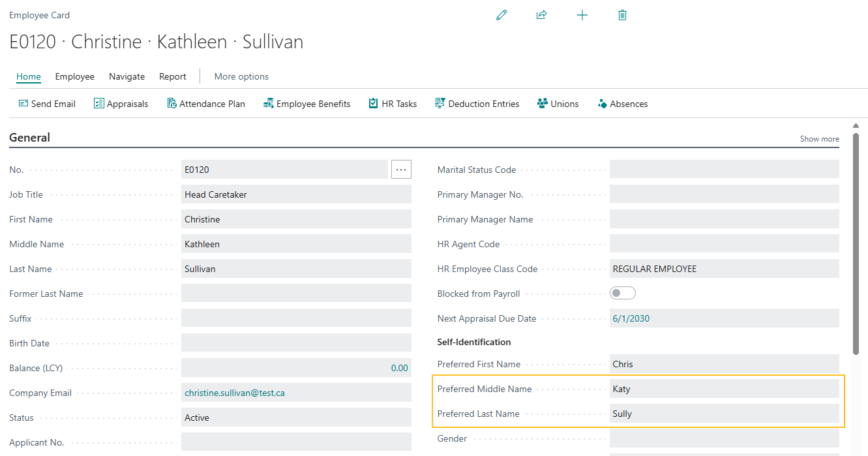Click the Unions icon
The height and width of the screenshot is (456, 868).
click(542, 103)
